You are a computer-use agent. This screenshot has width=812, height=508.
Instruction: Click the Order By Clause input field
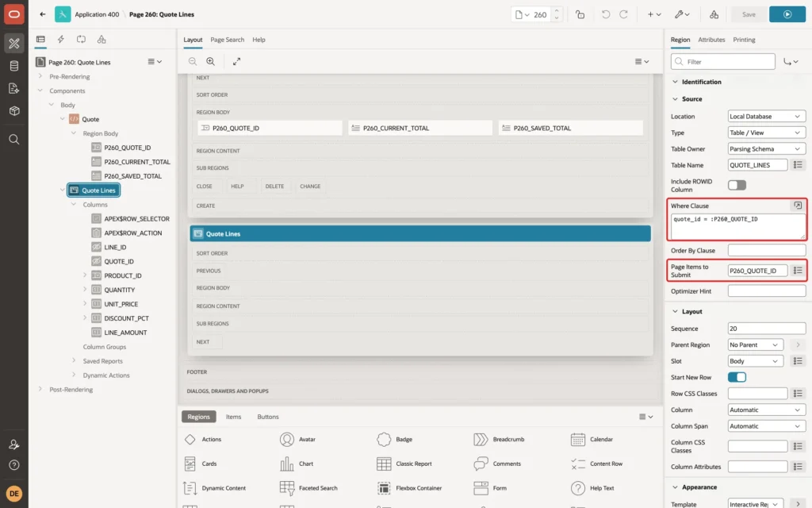[x=767, y=250]
